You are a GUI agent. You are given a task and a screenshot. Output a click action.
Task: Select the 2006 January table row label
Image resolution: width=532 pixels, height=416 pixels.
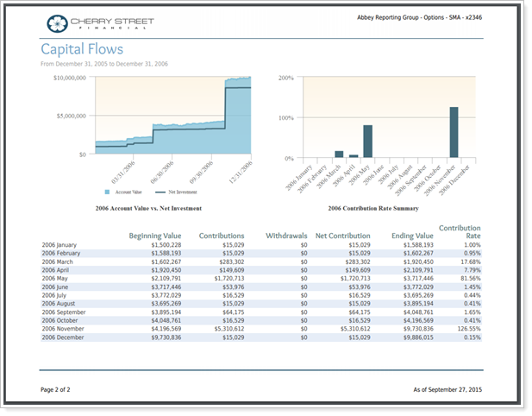59,245
